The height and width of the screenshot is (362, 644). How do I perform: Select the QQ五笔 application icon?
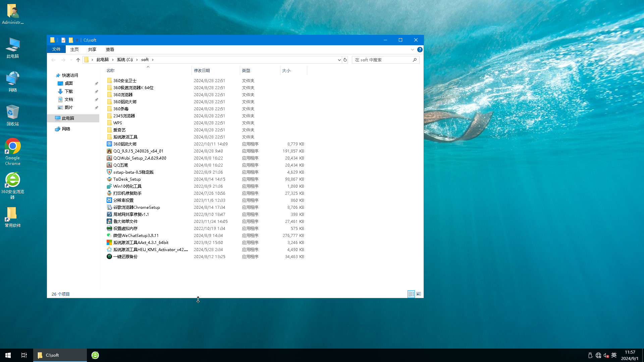[x=109, y=165]
